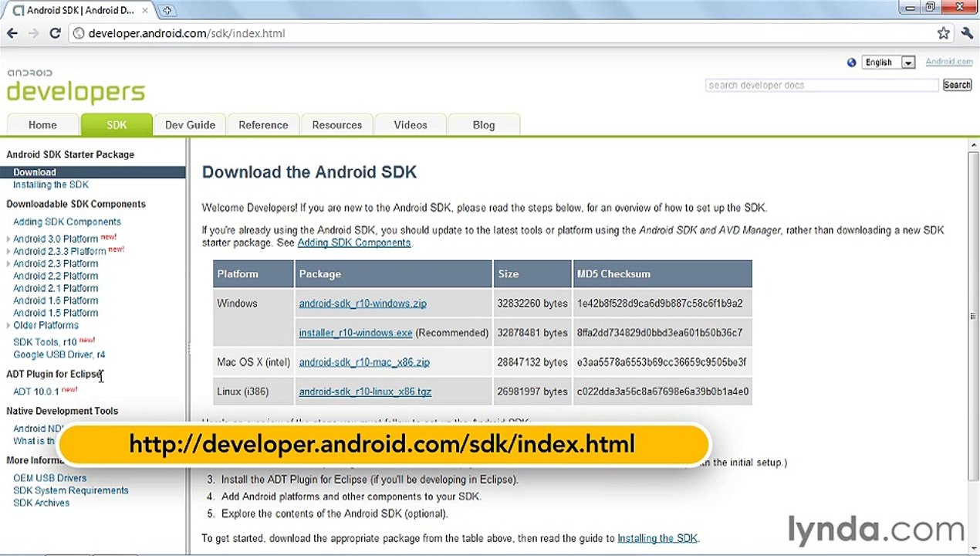
Task: Open Google USB Driver, r4 link
Action: [x=59, y=354]
